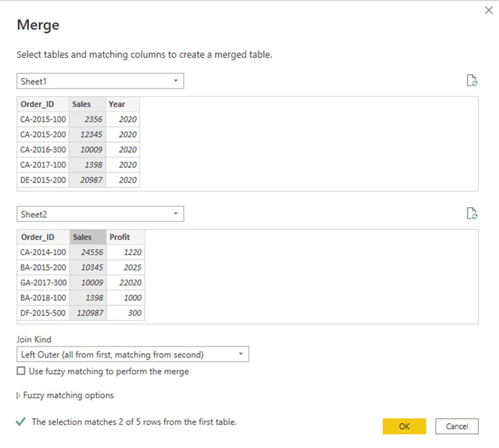Image resolution: width=499 pixels, height=448 pixels.
Task: Refresh the Sheet2 table preview
Action: [x=472, y=213]
